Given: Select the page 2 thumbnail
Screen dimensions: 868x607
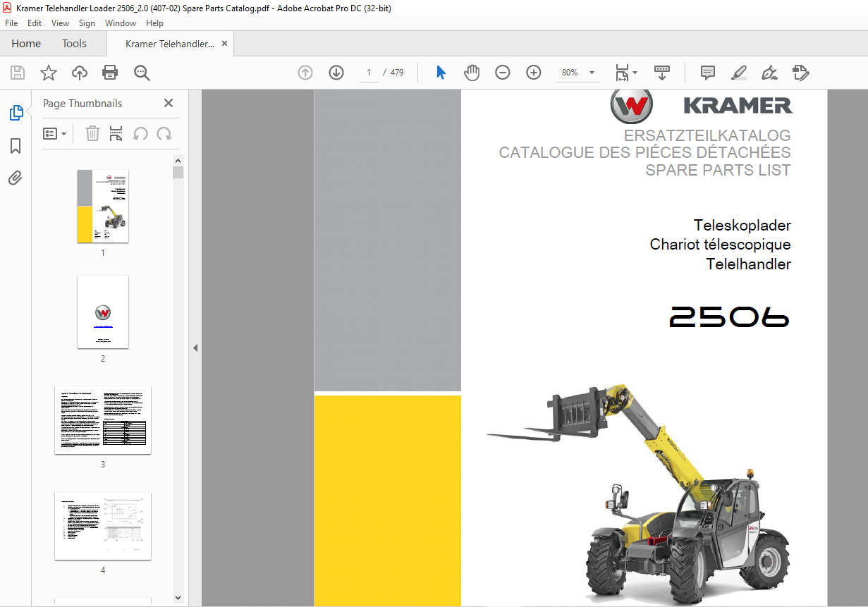Looking at the screenshot, I should click(103, 312).
